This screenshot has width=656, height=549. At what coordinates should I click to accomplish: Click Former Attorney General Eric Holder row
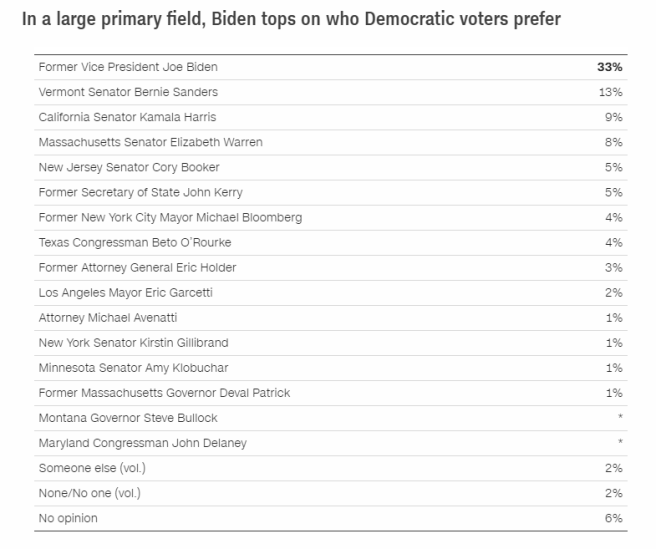[x=137, y=267]
